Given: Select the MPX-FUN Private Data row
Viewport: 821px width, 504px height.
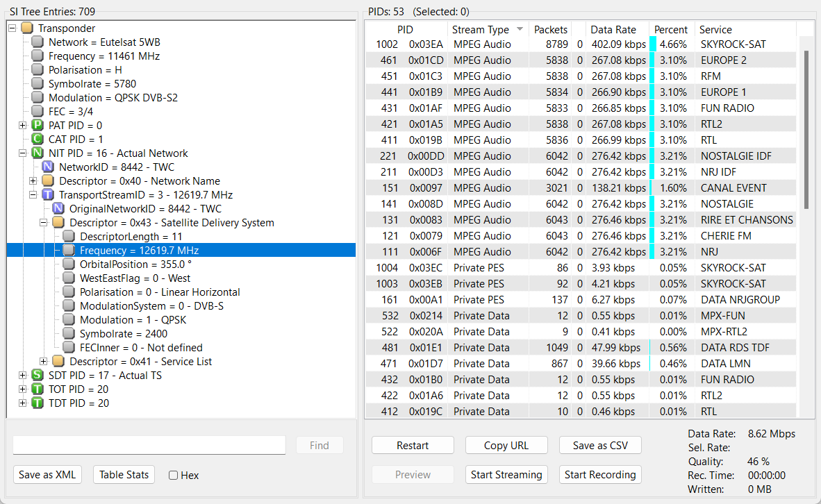Looking at the screenshot, I should tap(581, 316).
